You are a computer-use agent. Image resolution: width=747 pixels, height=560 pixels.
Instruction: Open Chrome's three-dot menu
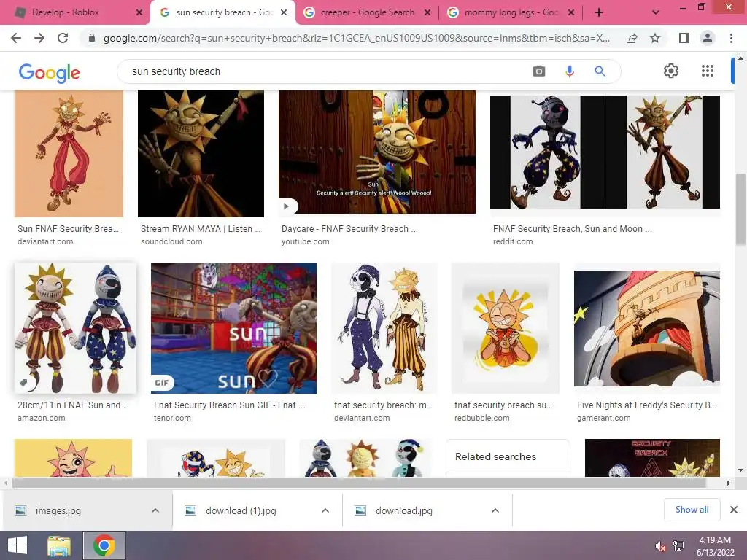(731, 38)
